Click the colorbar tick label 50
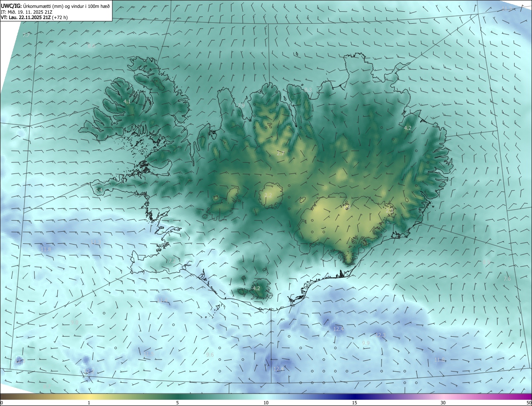532x406 pixels. pos(529,403)
